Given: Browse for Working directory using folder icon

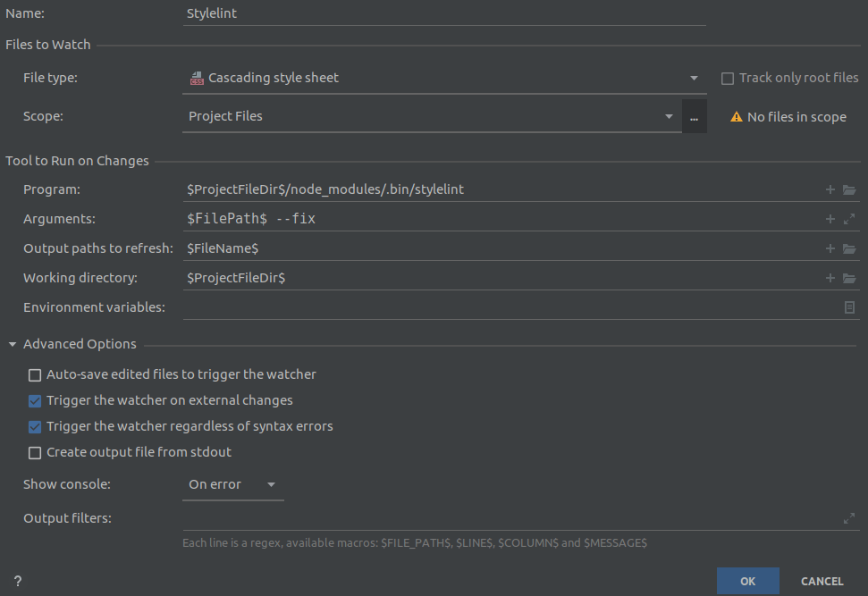Looking at the screenshot, I should click(849, 278).
